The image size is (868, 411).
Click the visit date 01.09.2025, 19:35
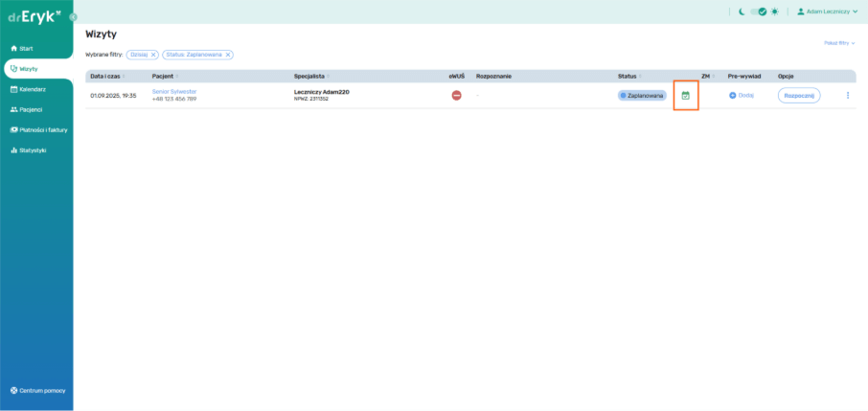click(x=113, y=95)
